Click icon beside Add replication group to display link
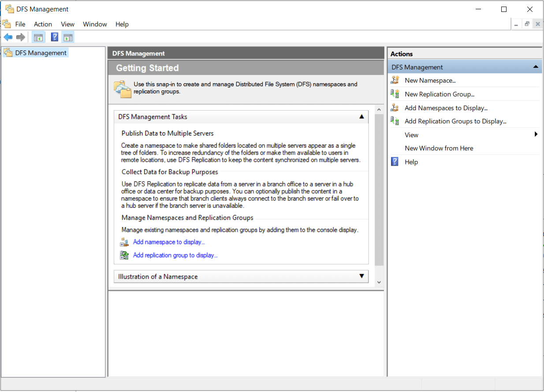The width and height of the screenshot is (544, 392). [124, 255]
